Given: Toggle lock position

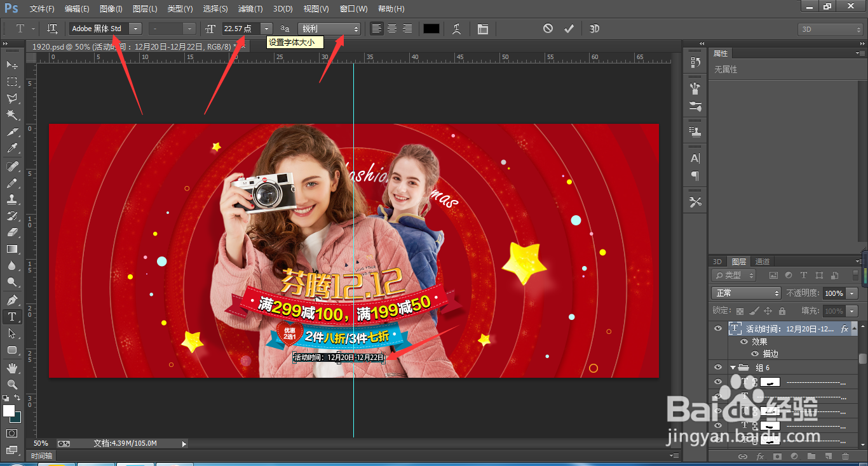Looking at the screenshot, I should (768, 311).
